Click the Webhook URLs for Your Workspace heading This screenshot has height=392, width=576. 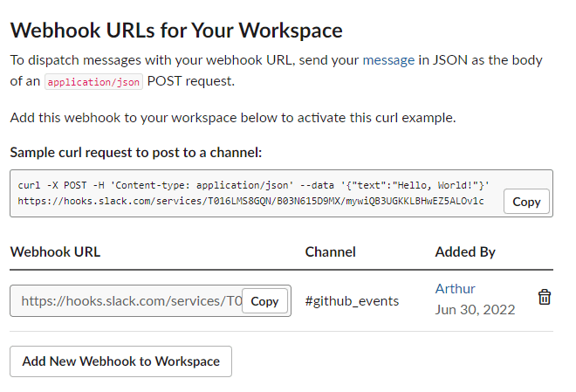click(x=176, y=31)
